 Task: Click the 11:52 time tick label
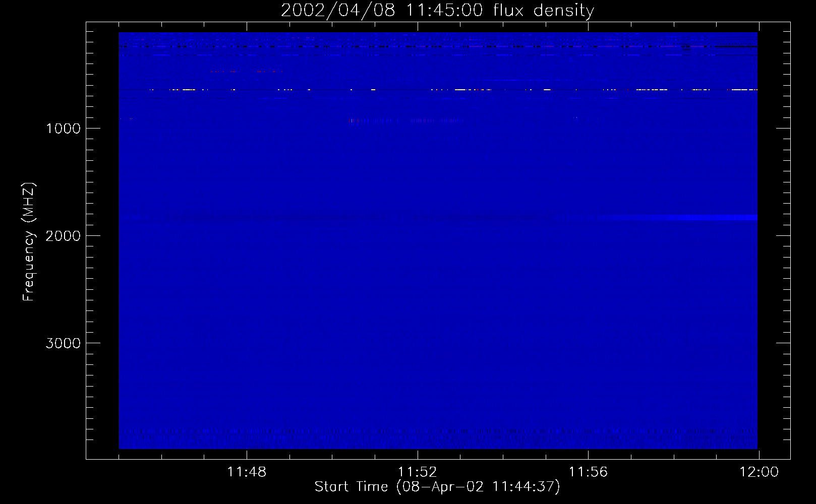click(417, 472)
